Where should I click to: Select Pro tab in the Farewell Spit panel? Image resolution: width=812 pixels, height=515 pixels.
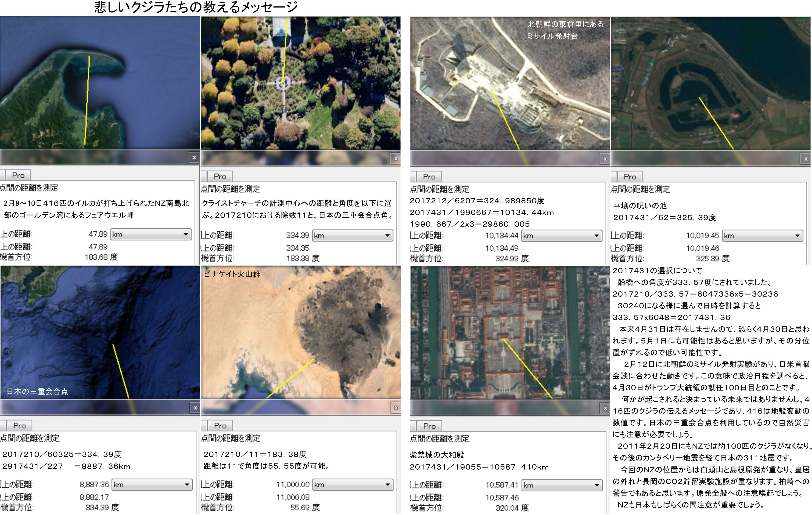(18, 175)
